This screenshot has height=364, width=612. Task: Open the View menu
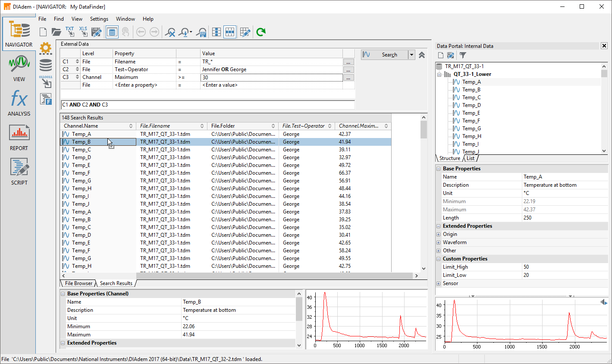(77, 19)
